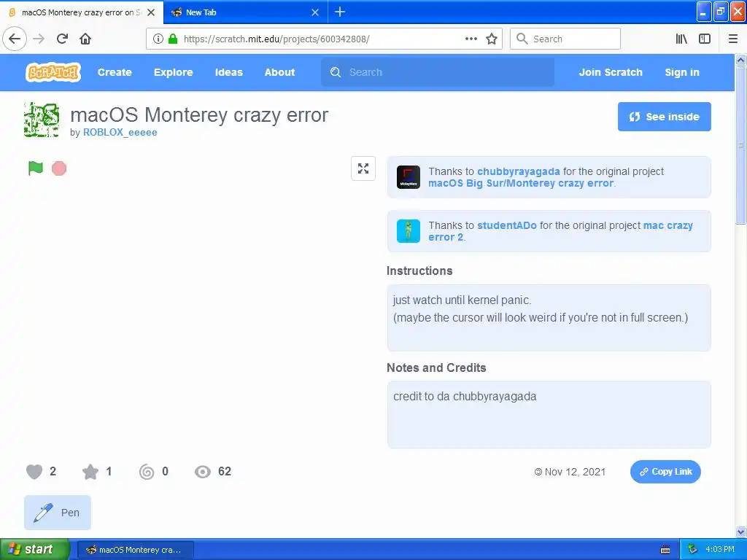Click the 'credit to da chubbyrayagada' text
This screenshot has width=747, height=560.
point(465,396)
